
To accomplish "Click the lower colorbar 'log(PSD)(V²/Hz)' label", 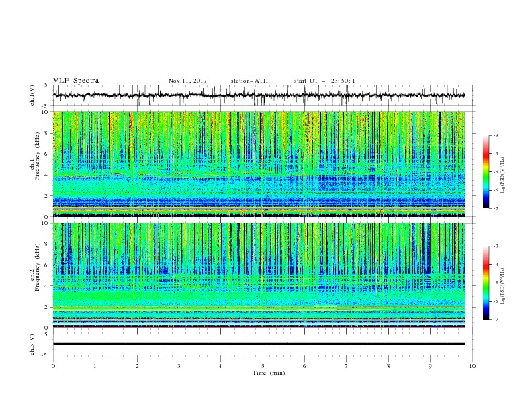I will (503, 286).
